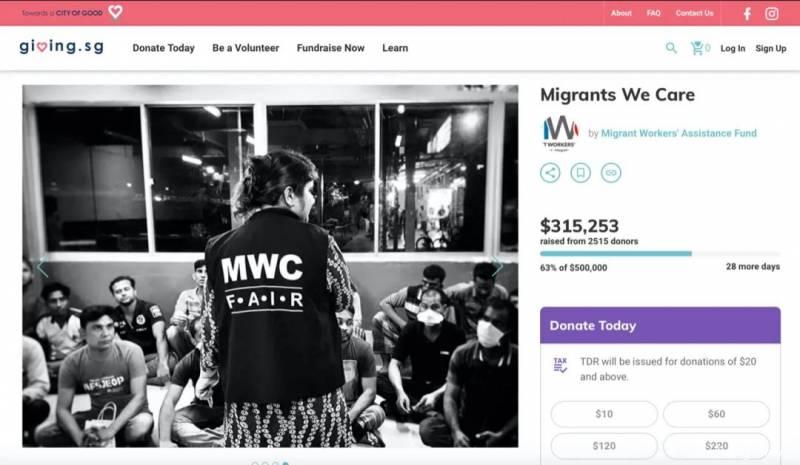Viewport: 800px width, 465px height.
Task: Click the search magnifier icon
Action: click(671, 48)
